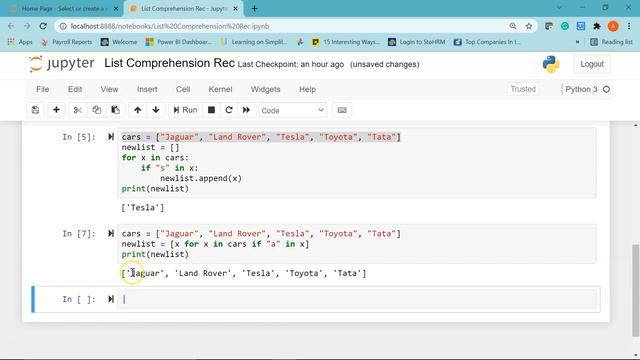Click into the empty code cell input
The image size is (640, 360).
[x=357, y=299]
